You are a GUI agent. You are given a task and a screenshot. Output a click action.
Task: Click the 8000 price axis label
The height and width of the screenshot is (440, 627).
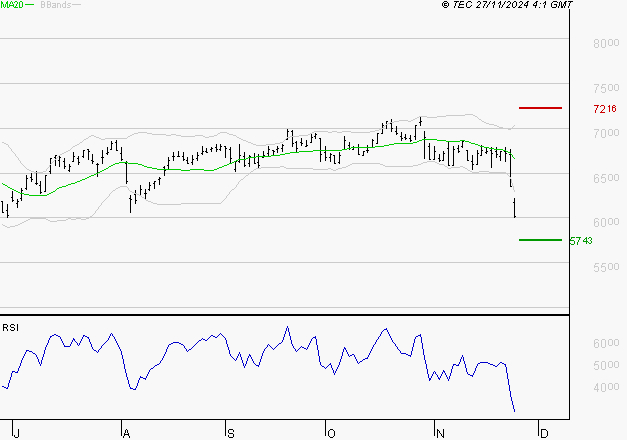pyautogui.click(x=604, y=44)
